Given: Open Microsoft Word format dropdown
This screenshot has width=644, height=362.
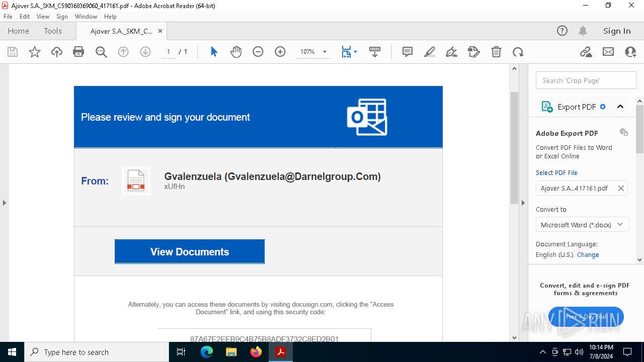Looking at the screenshot, I should point(582,225).
